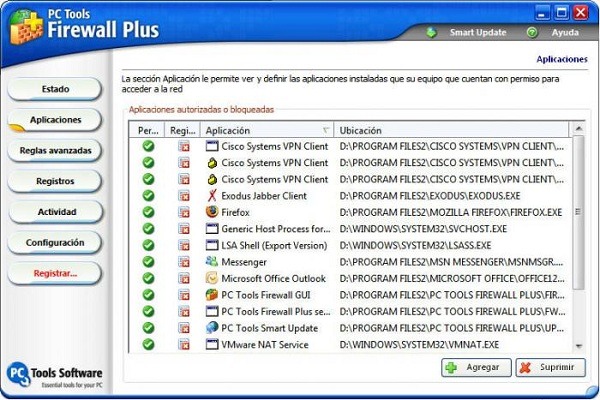Minimize the Firewall Plus window
This screenshot has width=600, height=400.
542,13
